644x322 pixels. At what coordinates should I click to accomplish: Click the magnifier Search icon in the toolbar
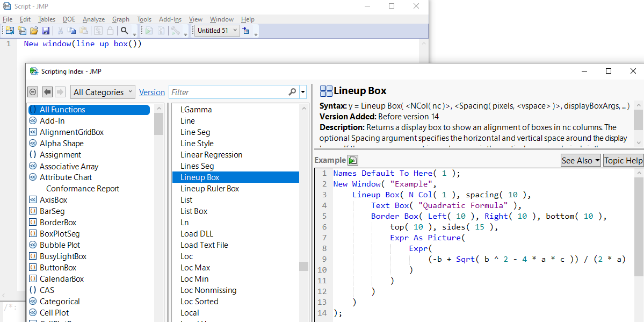coord(124,31)
